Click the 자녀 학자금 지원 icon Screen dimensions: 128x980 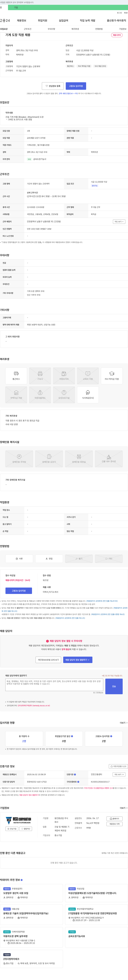point(112,376)
